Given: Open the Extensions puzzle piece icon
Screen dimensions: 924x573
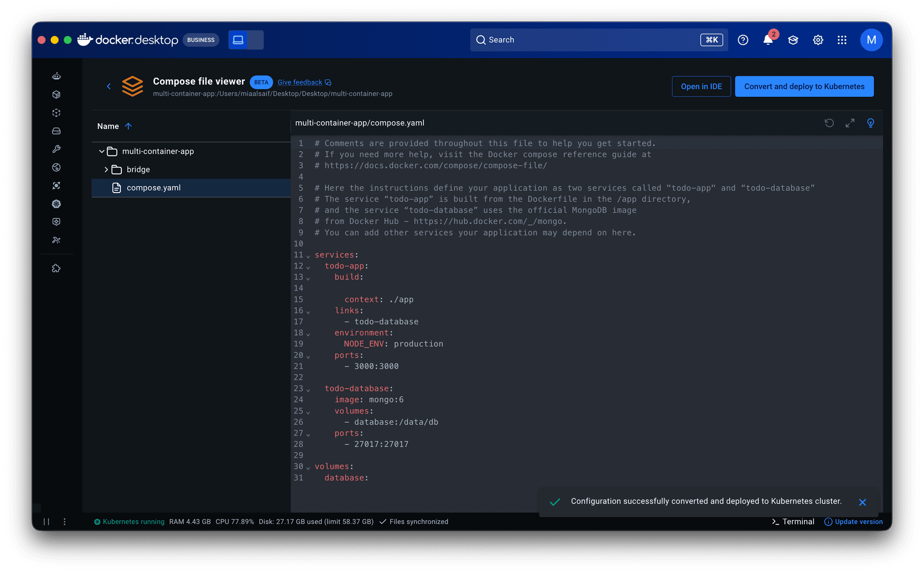Looking at the screenshot, I should (56, 268).
